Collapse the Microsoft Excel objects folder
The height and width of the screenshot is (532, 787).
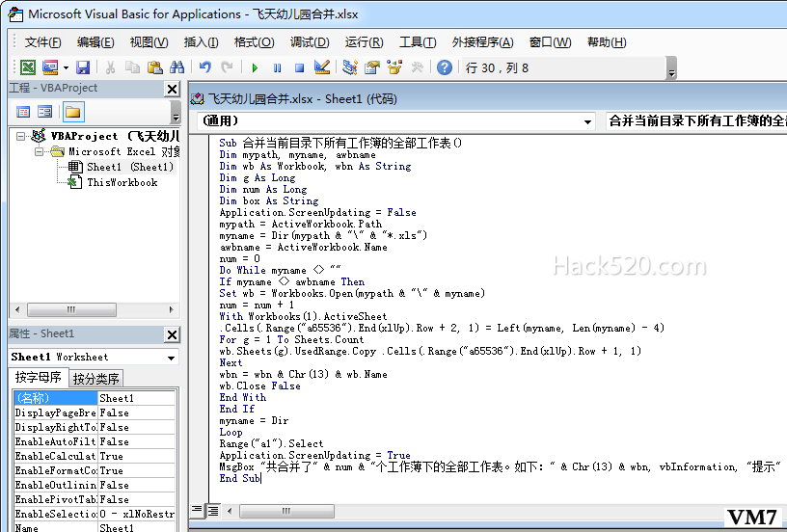40,151
